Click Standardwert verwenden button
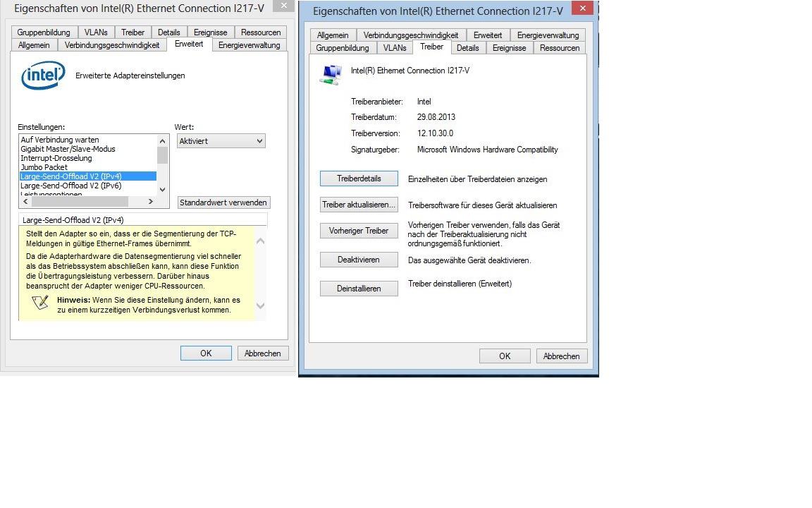The image size is (812, 508). coord(223,202)
